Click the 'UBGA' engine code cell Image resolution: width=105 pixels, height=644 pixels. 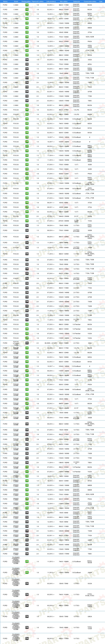(x=90, y=617)
